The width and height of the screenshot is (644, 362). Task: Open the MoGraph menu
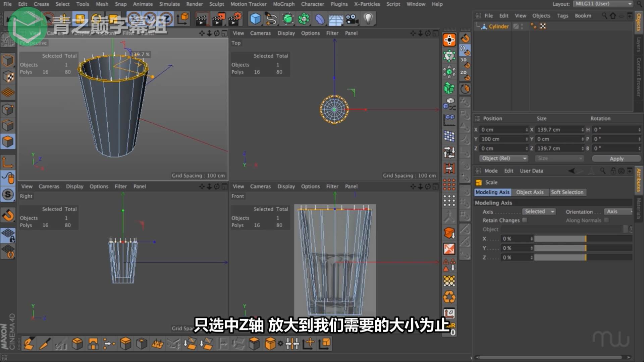(283, 4)
